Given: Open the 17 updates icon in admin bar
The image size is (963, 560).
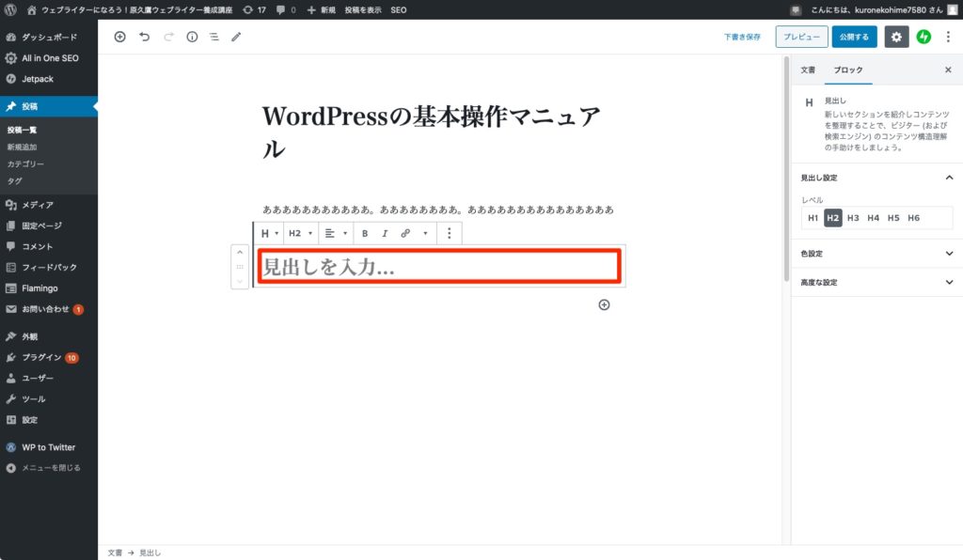Looking at the screenshot, I should pos(254,9).
